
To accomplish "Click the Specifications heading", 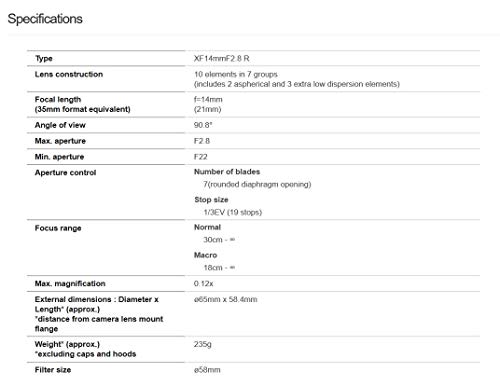I will click(x=45, y=19).
